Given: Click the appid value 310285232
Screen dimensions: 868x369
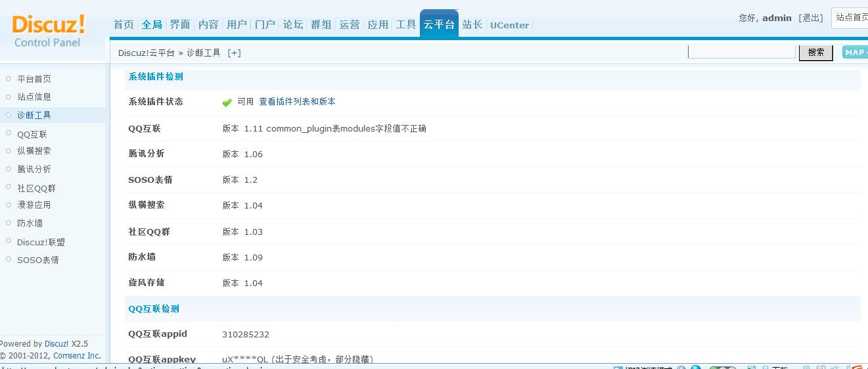Looking at the screenshot, I should pyautogui.click(x=246, y=334).
